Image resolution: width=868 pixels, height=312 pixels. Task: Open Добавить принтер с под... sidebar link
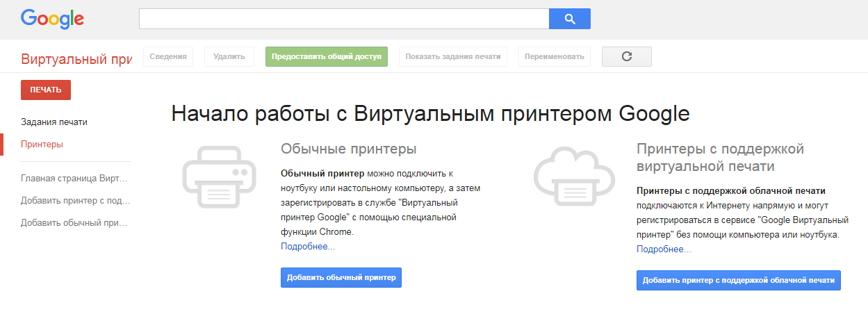coord(75,201)
